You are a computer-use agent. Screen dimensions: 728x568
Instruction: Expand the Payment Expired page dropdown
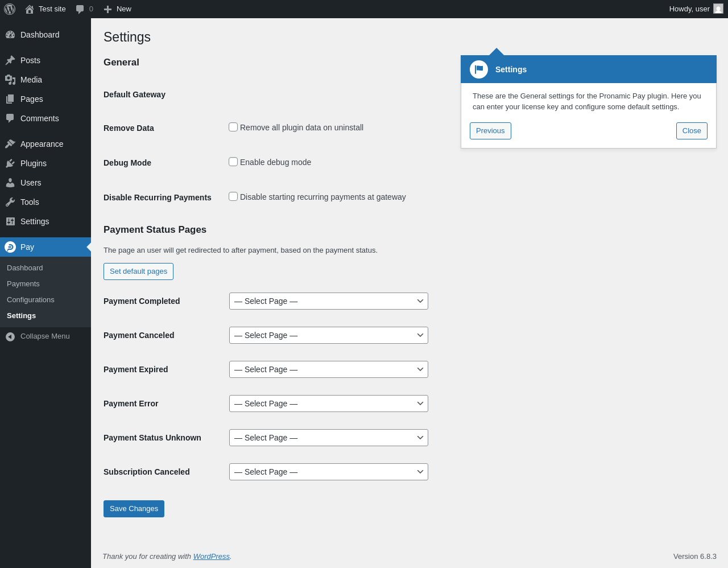click(x=329, y=369)
